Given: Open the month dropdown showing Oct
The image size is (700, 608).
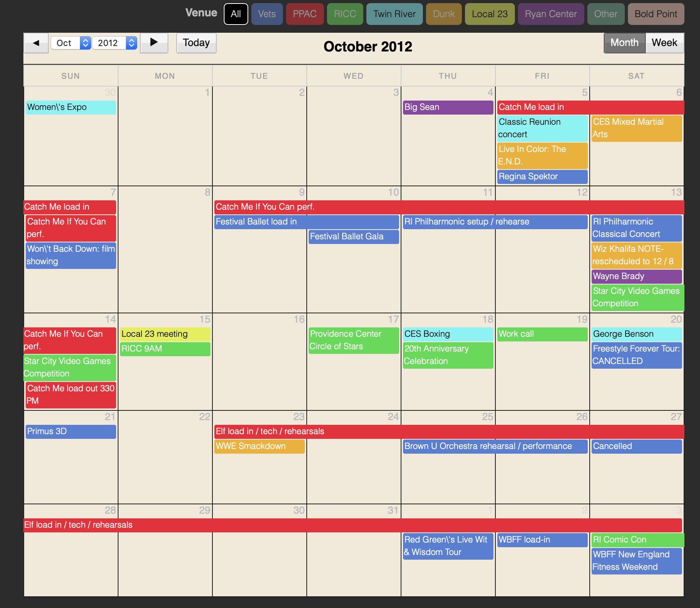Looking at the screenshot, I should (x=71, y=43).
